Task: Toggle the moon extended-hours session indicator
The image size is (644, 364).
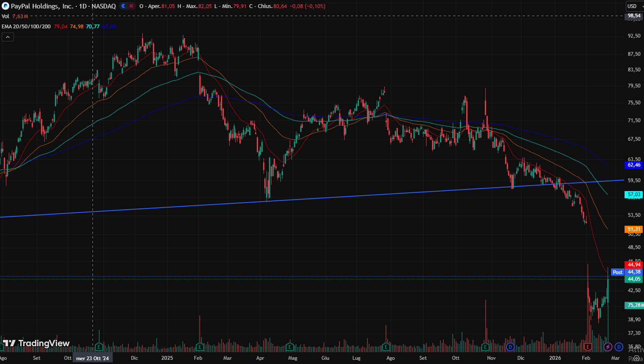Action: pos(123,6)
